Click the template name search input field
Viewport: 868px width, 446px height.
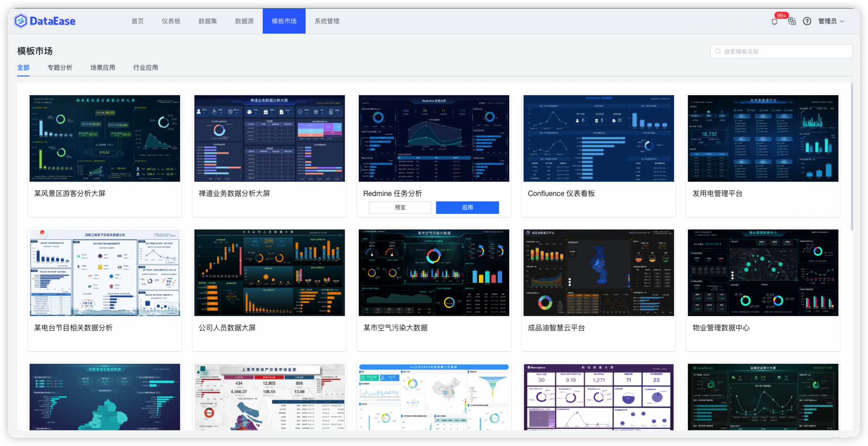(x=781, y=51)
